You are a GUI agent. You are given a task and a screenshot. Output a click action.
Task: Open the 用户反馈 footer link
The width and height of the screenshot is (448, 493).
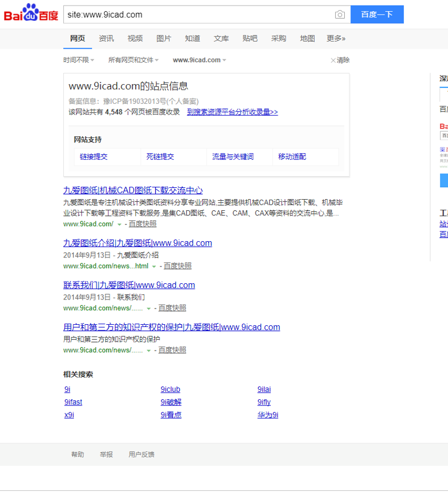[x=141, y=455]
